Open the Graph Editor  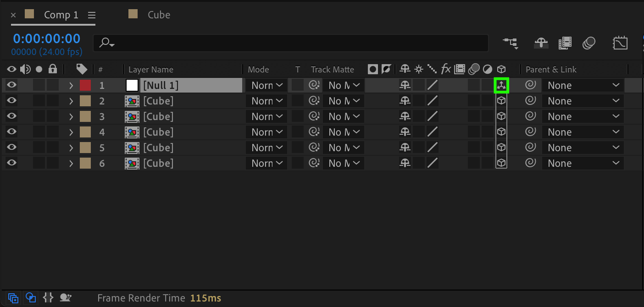point(620,43)
